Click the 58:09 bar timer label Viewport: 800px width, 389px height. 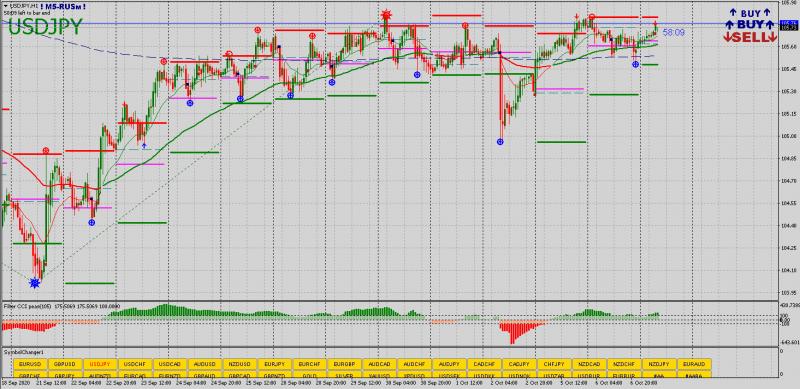[673, 33]
